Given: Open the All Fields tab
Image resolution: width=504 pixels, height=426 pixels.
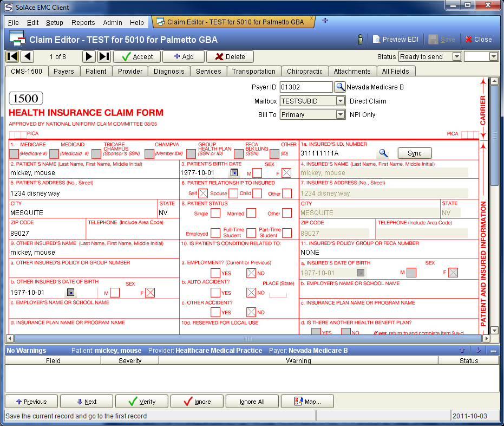Looking at the screenshot, I should (395, 71).
